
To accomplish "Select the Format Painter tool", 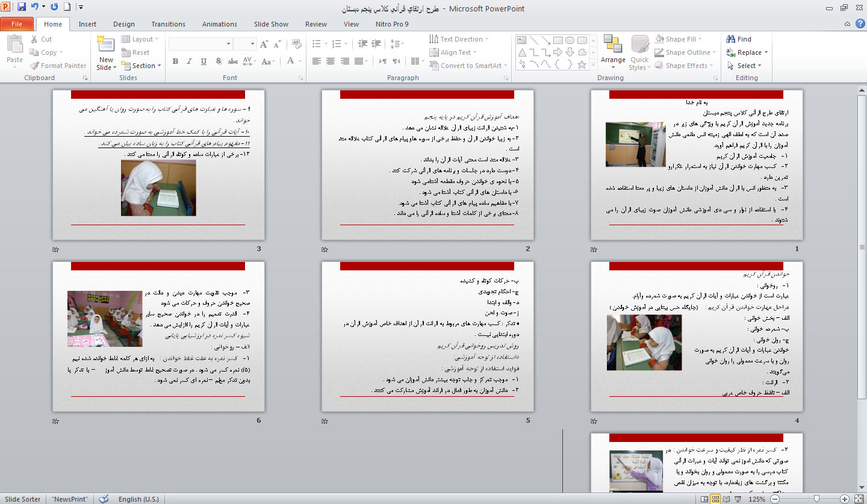I will (58, 66).
